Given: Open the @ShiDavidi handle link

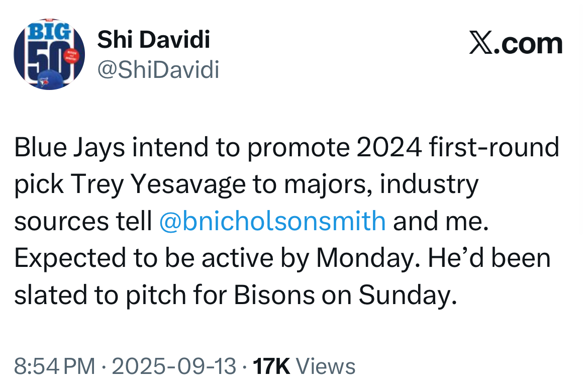Looking at the screenshot, I should pos(158,70).
